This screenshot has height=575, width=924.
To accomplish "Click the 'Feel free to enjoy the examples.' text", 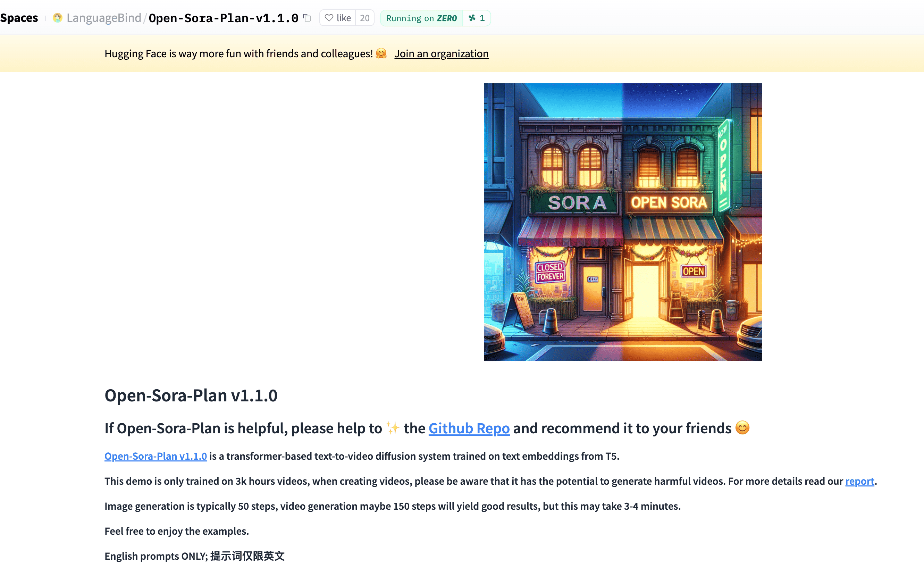I will point(177,531).
